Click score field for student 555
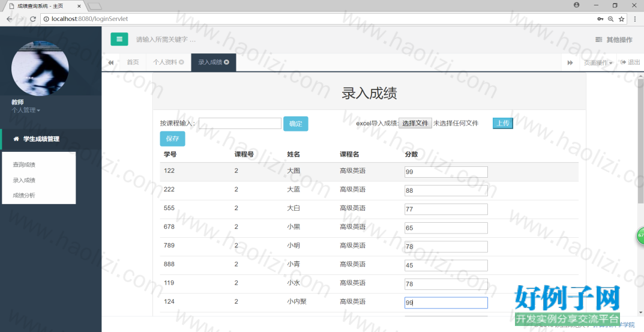This screenshot has width=644, height=332. pos(446,209)
